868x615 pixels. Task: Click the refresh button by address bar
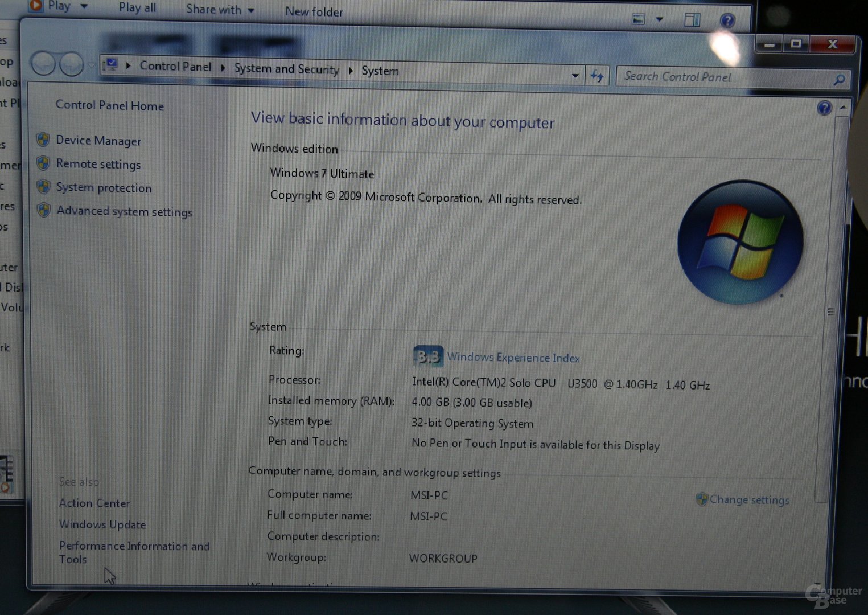coord(597,76)
